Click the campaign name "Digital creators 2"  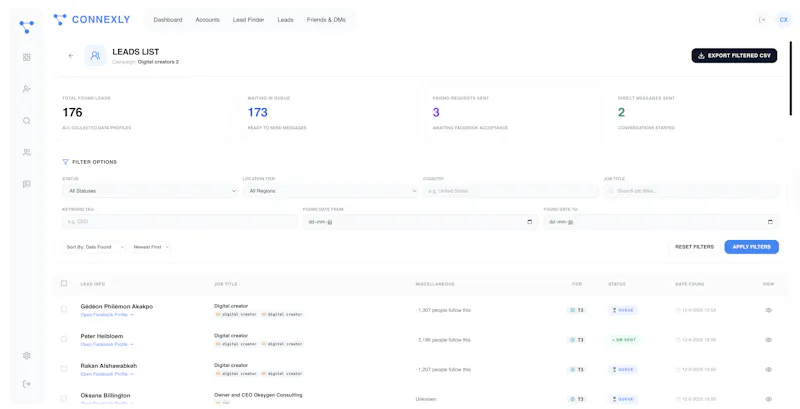click(x=158, y=62)
